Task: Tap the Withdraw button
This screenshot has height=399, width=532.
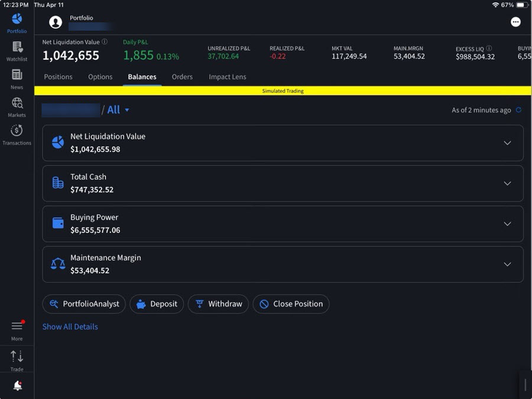Action: click(218, 304)
